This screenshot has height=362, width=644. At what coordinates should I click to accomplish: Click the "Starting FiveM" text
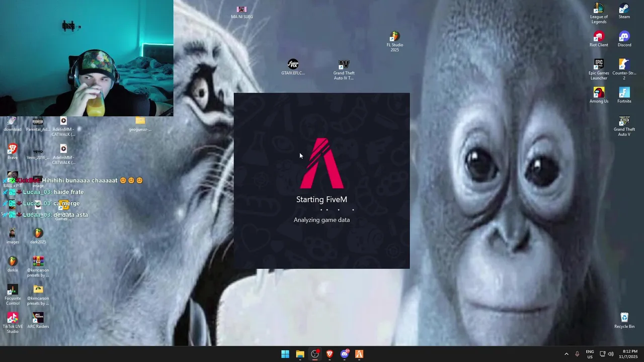[x=321, y=200]
